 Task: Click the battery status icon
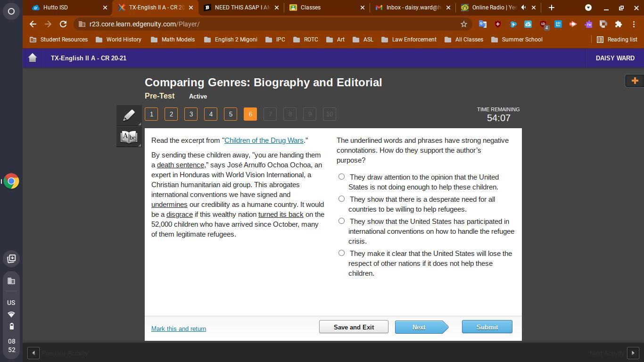click(x=11, y=326)
